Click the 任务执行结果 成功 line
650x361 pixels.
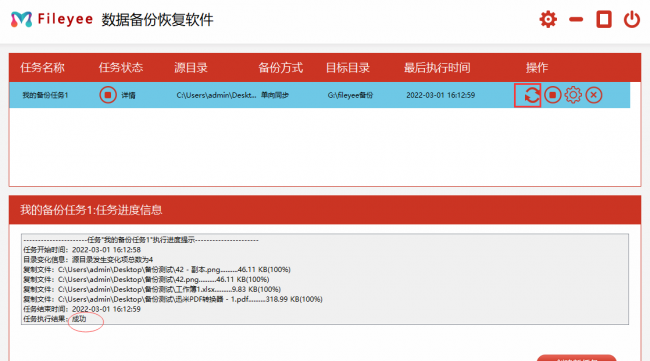[55, 319]
